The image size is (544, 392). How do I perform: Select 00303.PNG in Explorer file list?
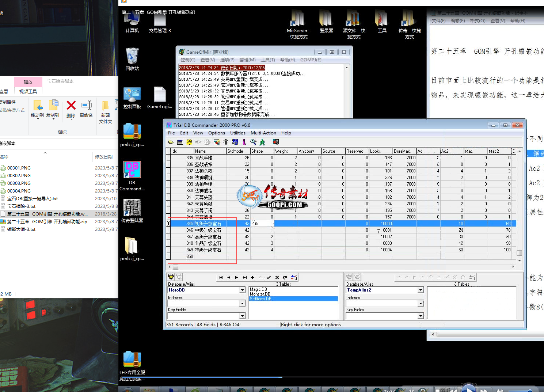pyautogui.click(x=19, y=183)
